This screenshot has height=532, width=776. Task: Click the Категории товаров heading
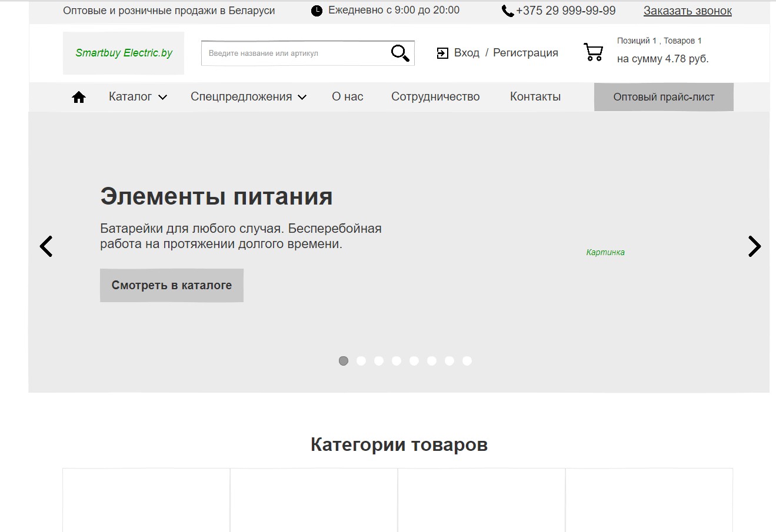point(399,444)
